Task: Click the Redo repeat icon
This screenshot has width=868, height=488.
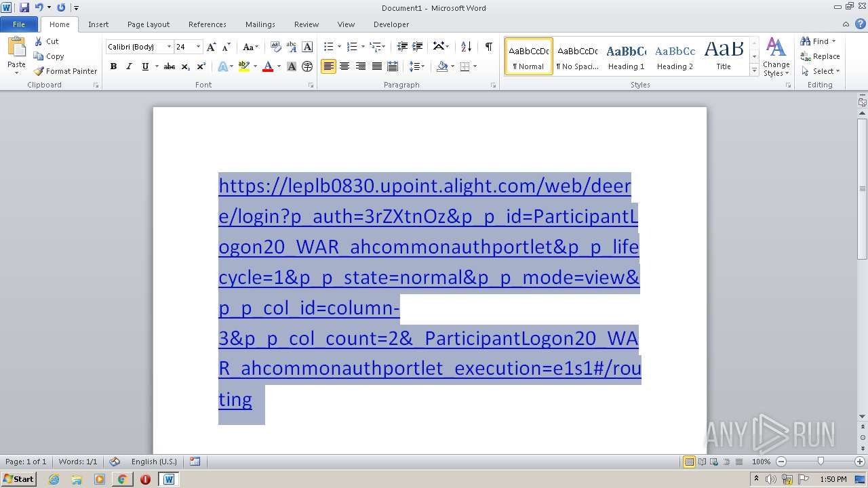Action: click(x=61, y=7)
